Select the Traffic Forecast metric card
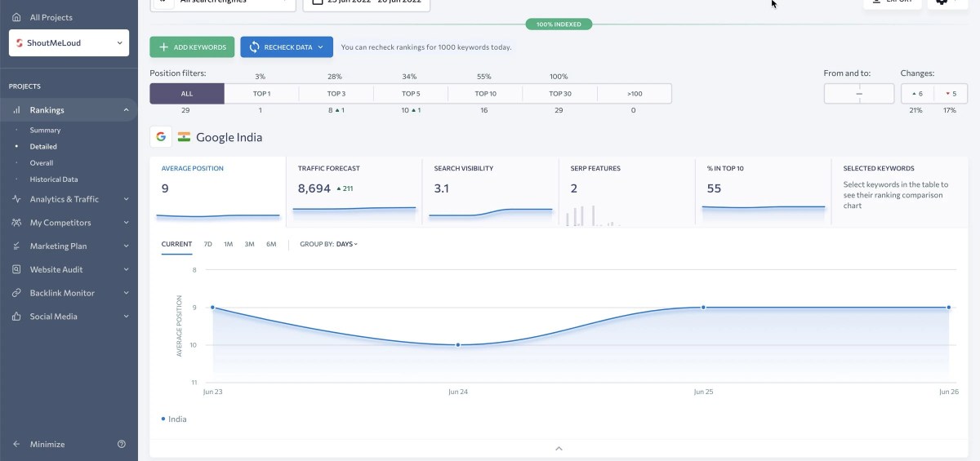The image size is (980, 461). pos(354,192)
